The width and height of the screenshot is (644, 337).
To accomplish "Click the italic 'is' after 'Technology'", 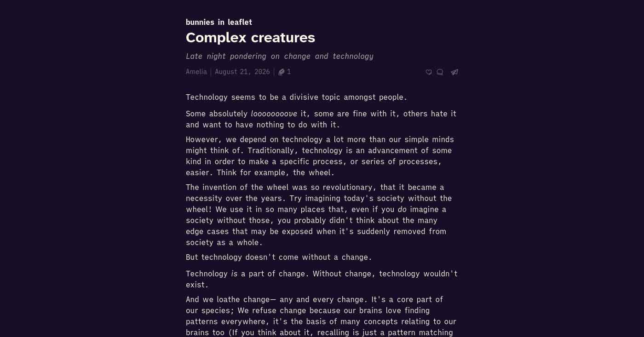I will click(234, 274).
